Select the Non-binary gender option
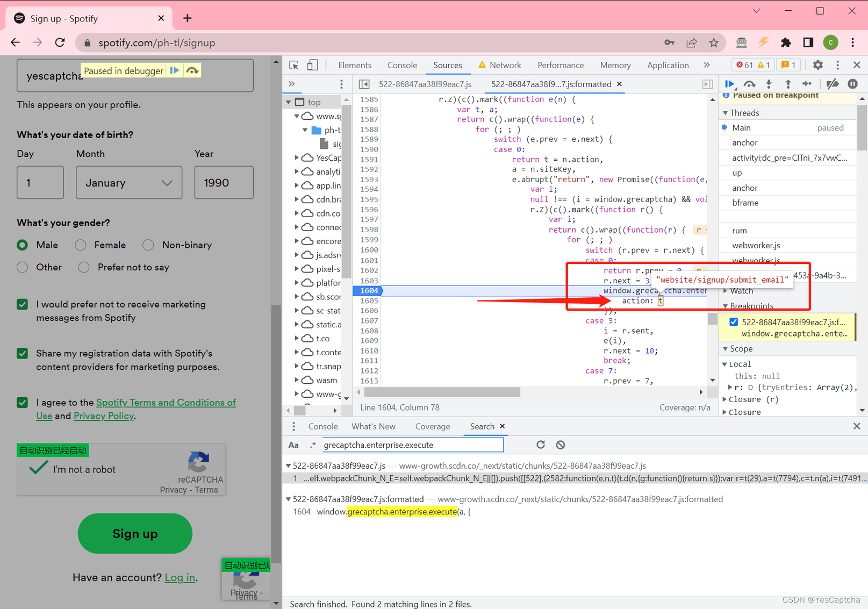 148,245
